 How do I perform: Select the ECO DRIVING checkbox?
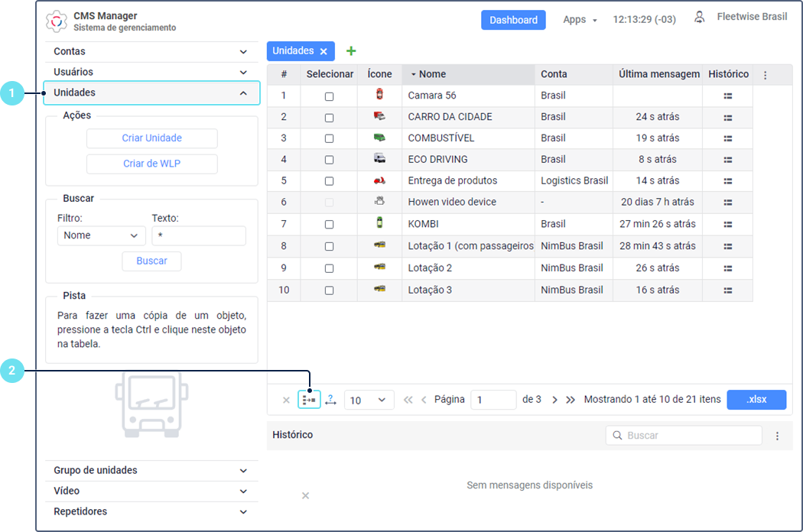330,160
